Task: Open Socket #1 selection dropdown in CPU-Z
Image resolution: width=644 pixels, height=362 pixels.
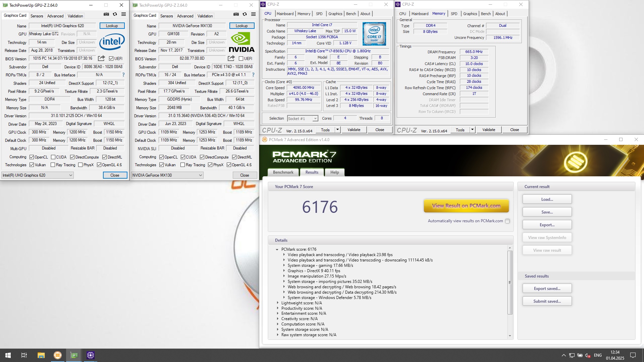Action: point(303,119)
